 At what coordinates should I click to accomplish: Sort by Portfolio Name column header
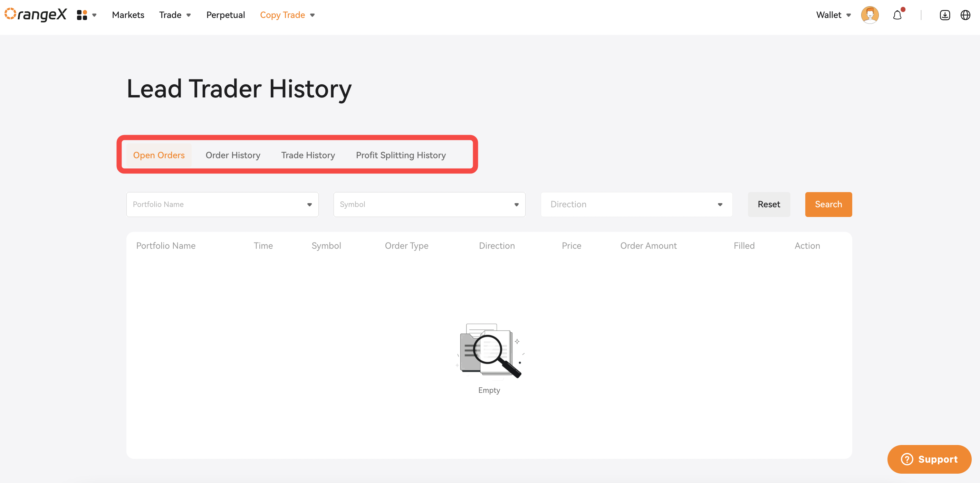tap(166, 246)
